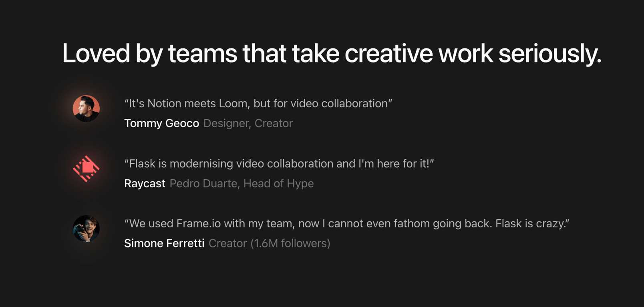Click the Tommy Geoco name

tap(161, 123)
